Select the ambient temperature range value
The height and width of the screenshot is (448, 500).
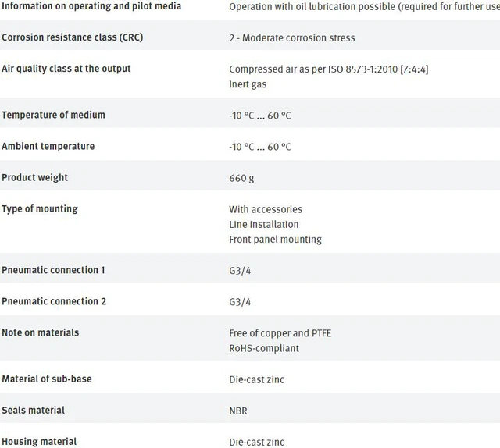coord(260,147)
